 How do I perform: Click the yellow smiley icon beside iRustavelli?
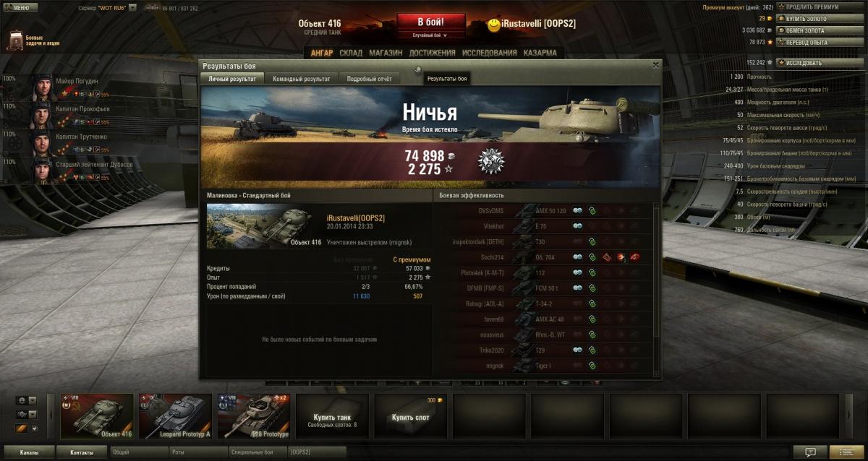494,25
